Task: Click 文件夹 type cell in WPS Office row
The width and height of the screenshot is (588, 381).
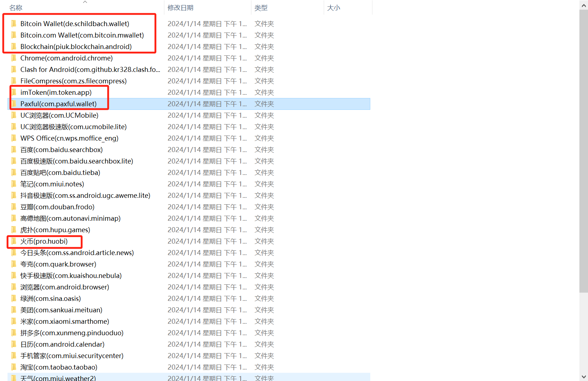Action: (x=264, y=138)
